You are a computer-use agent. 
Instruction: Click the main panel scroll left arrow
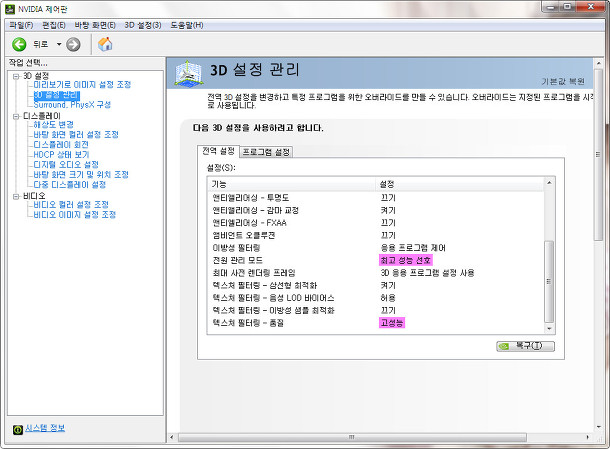172,437
